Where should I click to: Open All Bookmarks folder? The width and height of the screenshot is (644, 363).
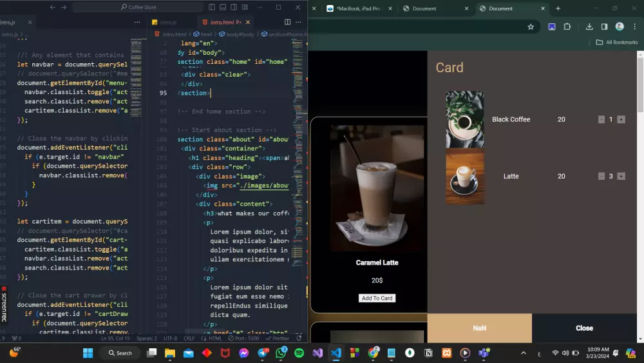coord(617,42)
